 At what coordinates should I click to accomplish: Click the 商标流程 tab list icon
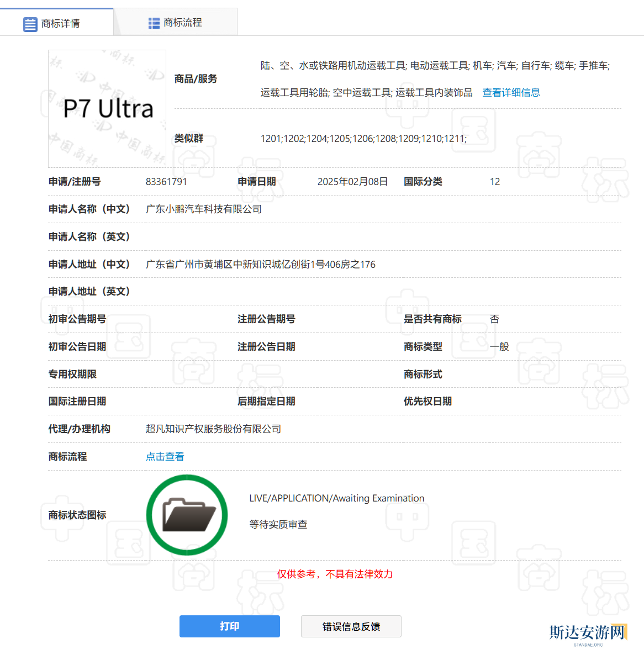pyautogui.click(x=154, y=23)
